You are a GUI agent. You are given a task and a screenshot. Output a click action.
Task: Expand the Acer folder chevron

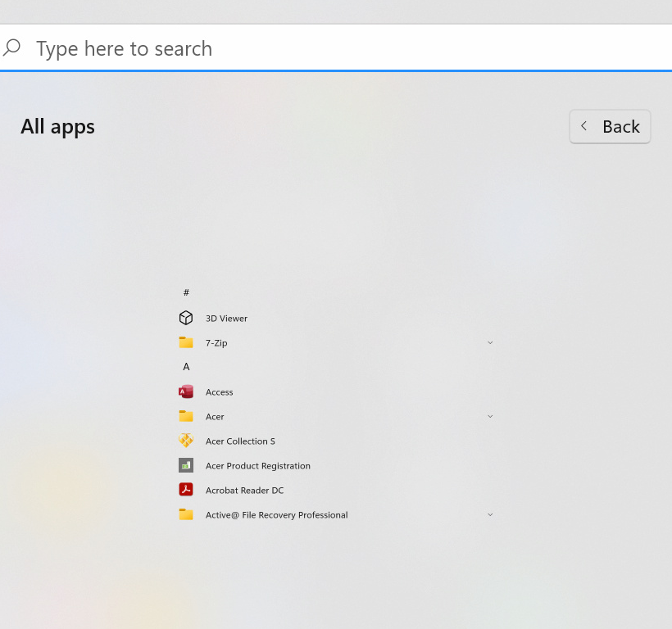click(490, 416)
